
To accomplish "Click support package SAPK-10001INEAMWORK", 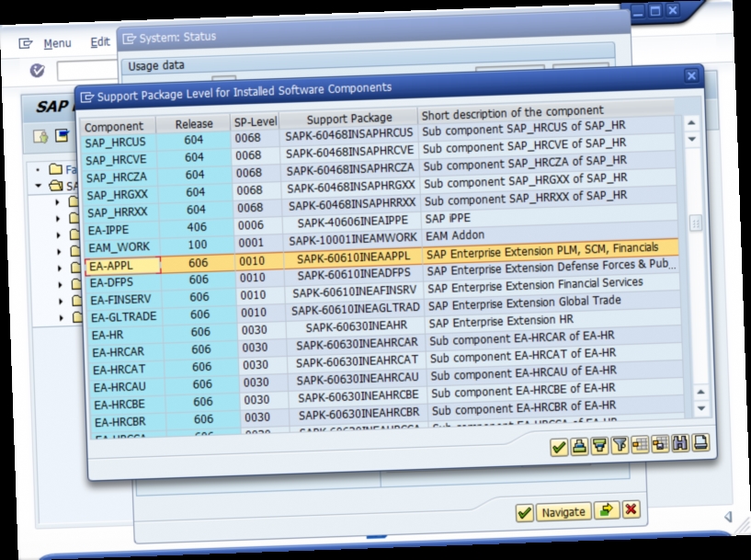I will 353,239.
